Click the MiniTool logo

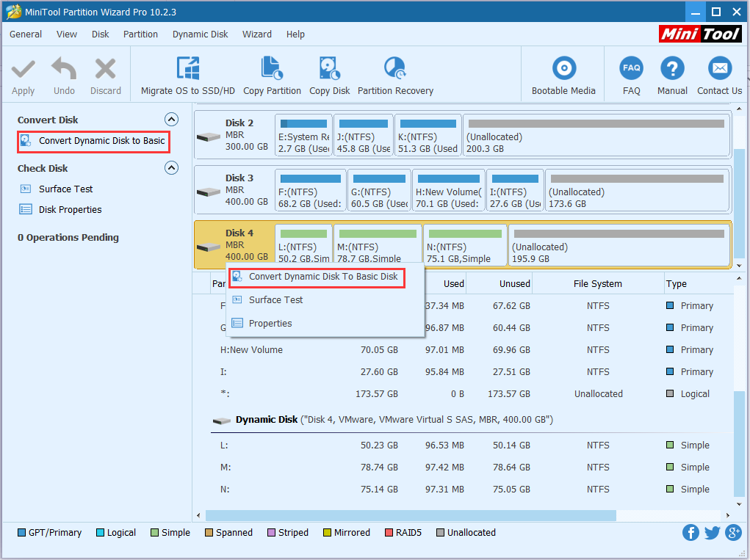point(700,34)
